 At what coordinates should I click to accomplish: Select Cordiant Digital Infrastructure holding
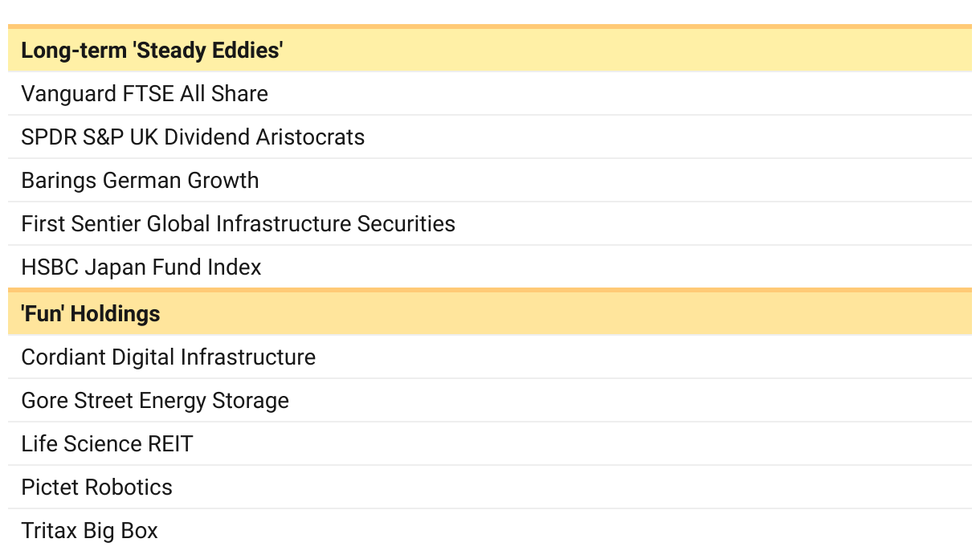click(x=490, y=357)
